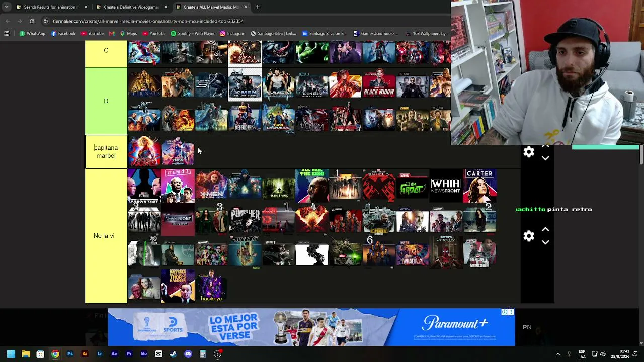Select the Eternals poster in D tier

click(x=144, y=84)
